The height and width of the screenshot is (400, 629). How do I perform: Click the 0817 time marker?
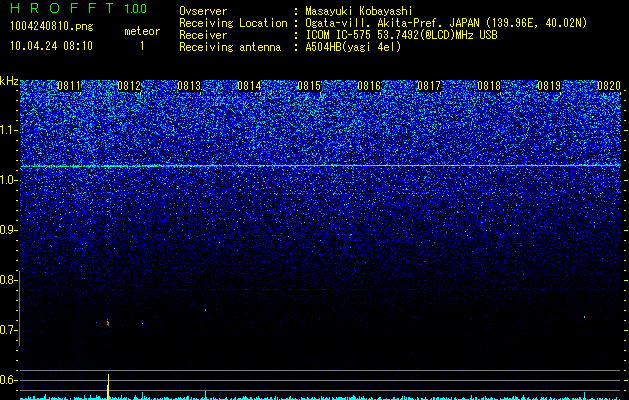point(429,86)
